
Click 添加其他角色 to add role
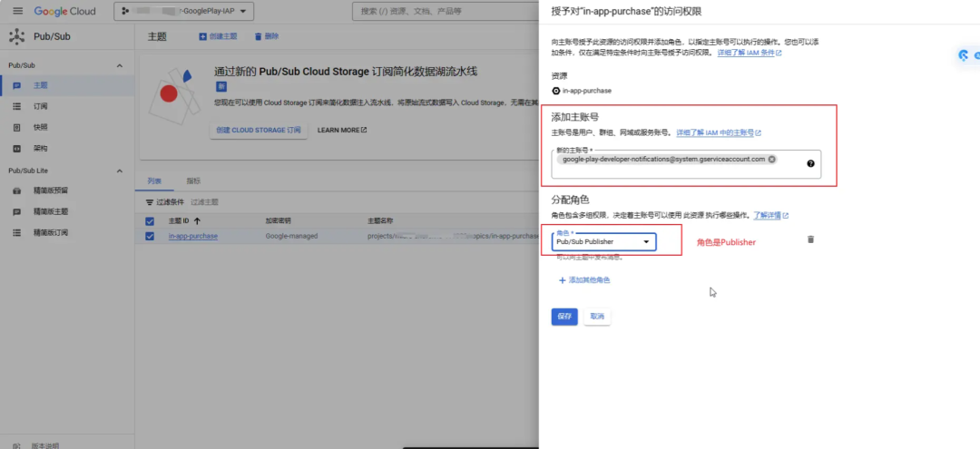(x=583, y=280)
